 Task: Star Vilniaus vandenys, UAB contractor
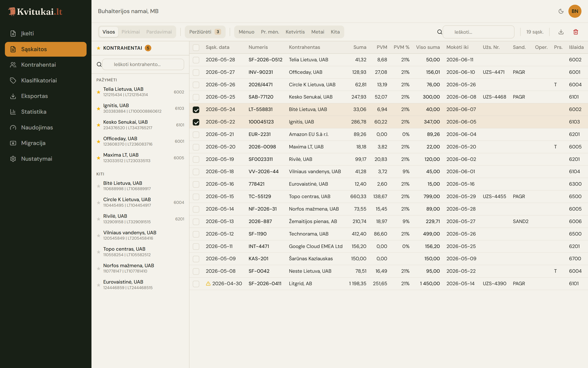pos(98,236)
